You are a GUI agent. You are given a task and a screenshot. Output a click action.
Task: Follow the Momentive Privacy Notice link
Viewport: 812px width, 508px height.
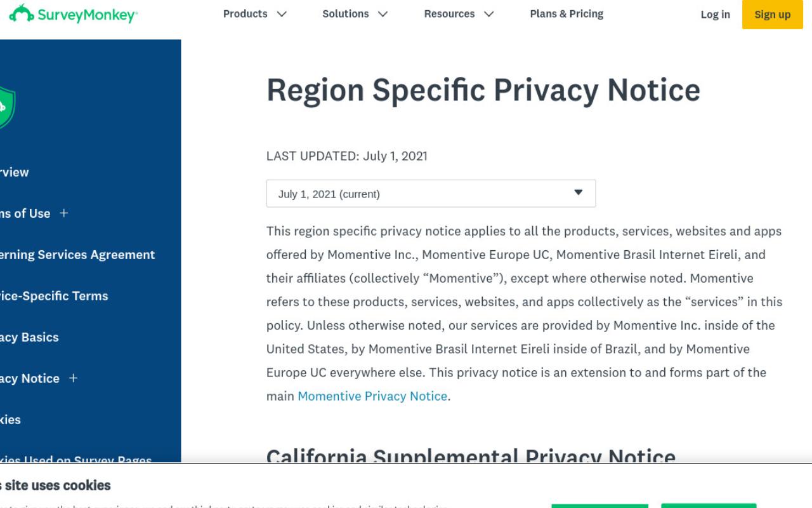point(372,396)
